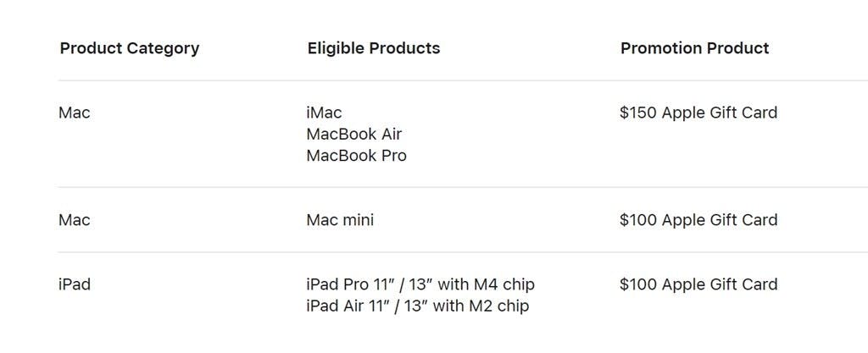Click the divider line above the iPad row
The height and width of the screenshot is (353, 868).
point(463,252)
